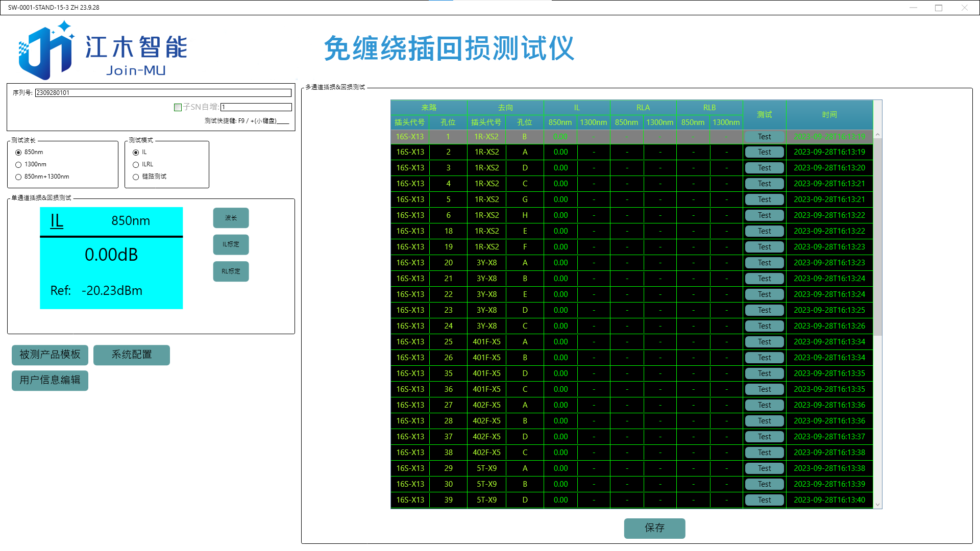
Task: Click Test for row with 孔位 5
Action: (x=764, y=199)
